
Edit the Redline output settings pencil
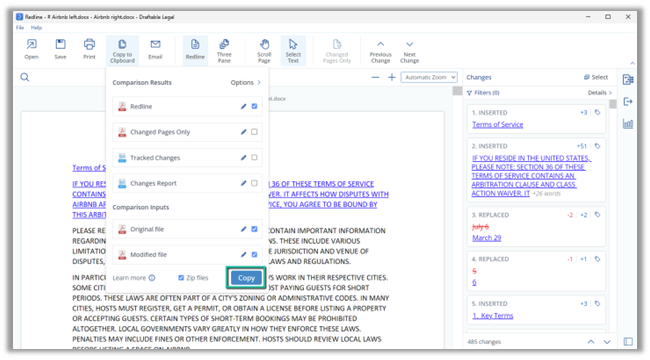point(243,107)
